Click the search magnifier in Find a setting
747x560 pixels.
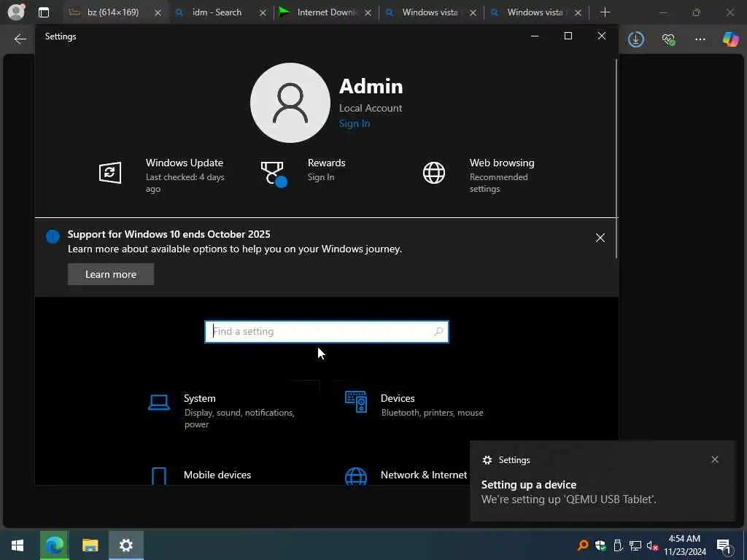click(438, 331)
